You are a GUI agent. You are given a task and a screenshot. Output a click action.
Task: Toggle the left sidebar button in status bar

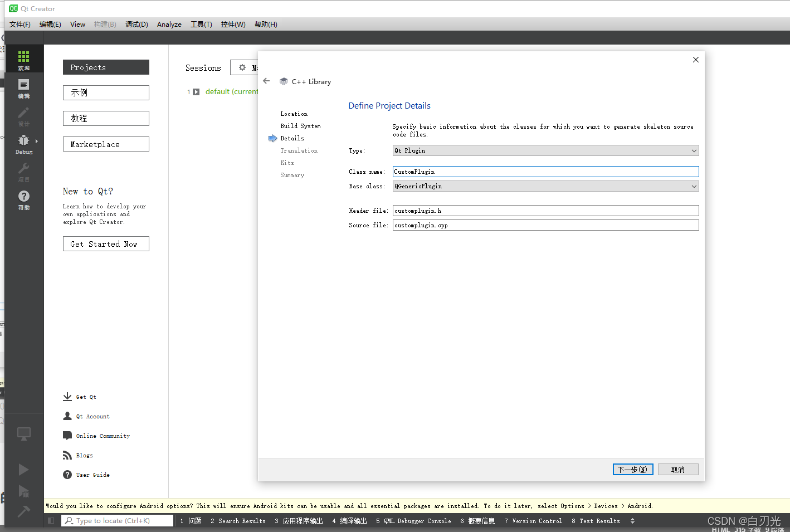coord(51,521)
